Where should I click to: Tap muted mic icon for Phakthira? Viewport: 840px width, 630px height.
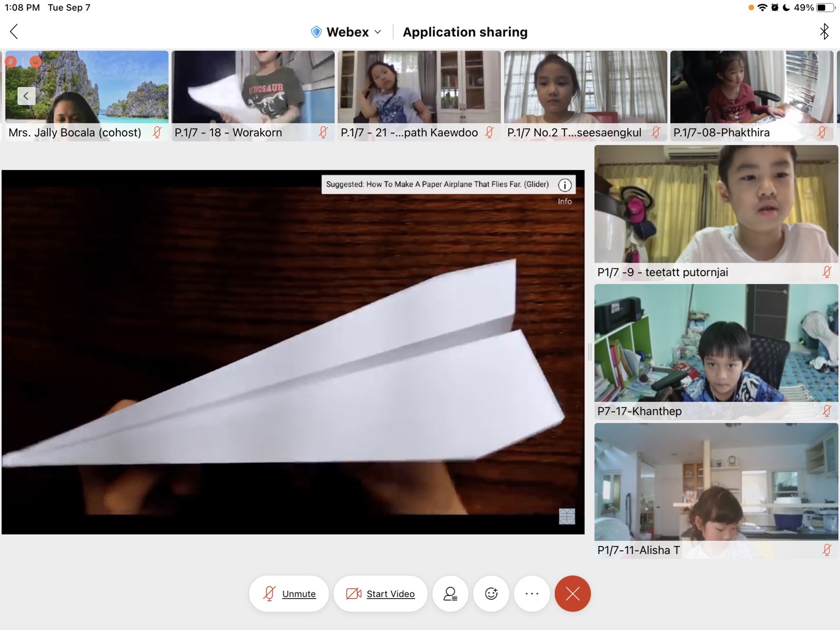(822, 132)
